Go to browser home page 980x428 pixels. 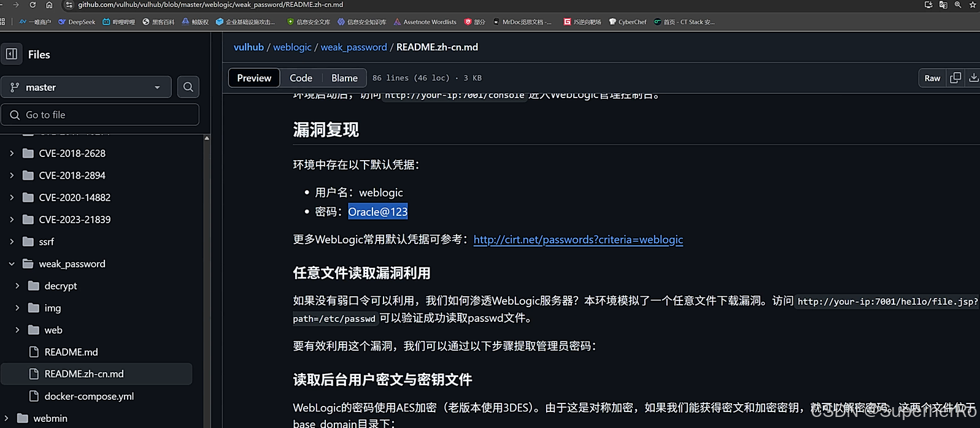click(x=49, y=4)
